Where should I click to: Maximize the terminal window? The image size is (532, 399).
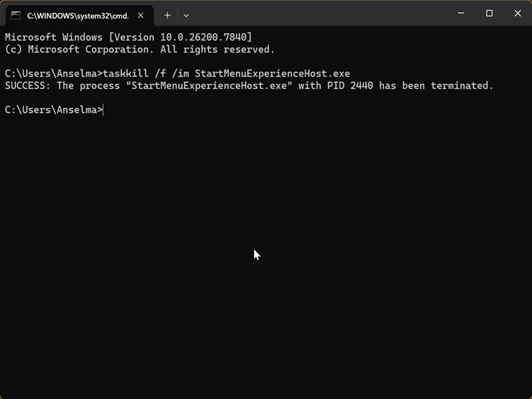(x=489, y=13)
